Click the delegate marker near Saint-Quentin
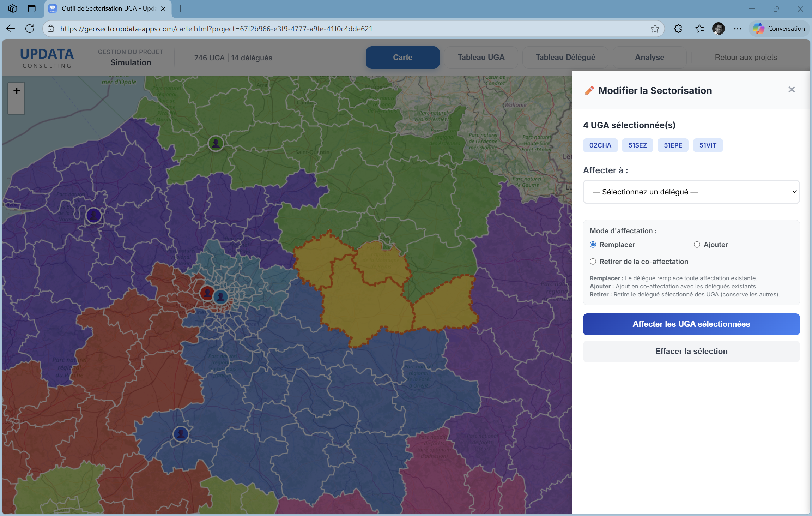Image resolution: width=812 pixels, height=516 pixels. [x=216, y=143]
